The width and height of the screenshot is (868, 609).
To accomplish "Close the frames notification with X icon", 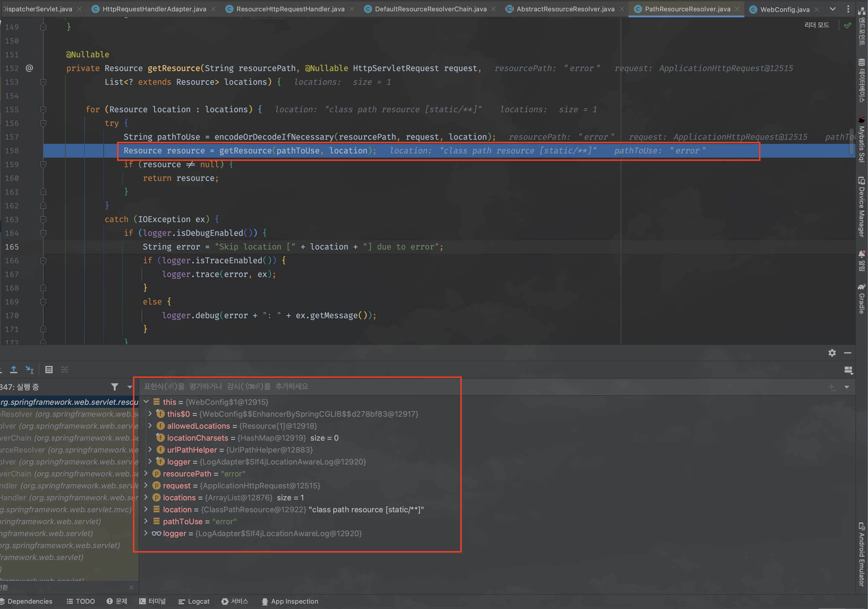I will click(x=131, y=588).
